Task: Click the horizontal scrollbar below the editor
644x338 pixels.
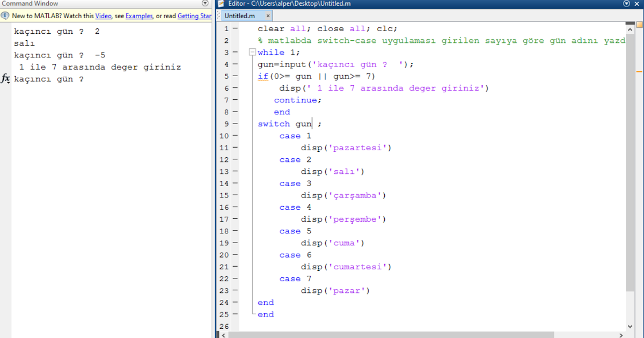Action: click(x=376, y=334)
